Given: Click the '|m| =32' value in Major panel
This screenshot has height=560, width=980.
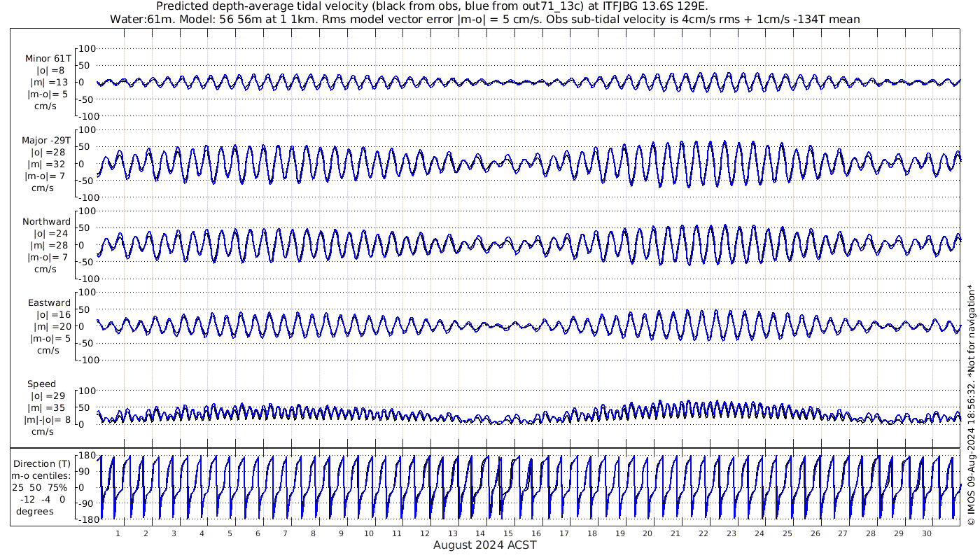Looking at the screenshot, I should click(47, 164).
